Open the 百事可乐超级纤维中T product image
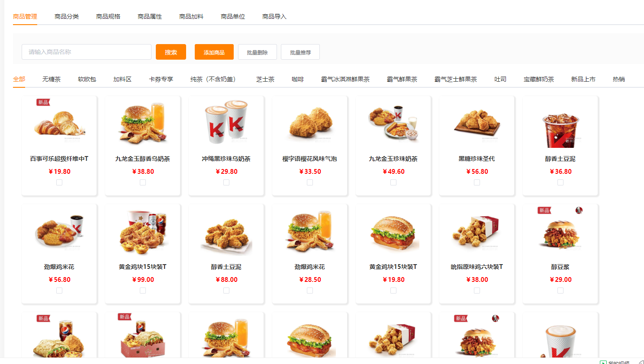The image size is (644, 364). pyautogui.click(x=59, y=123)
